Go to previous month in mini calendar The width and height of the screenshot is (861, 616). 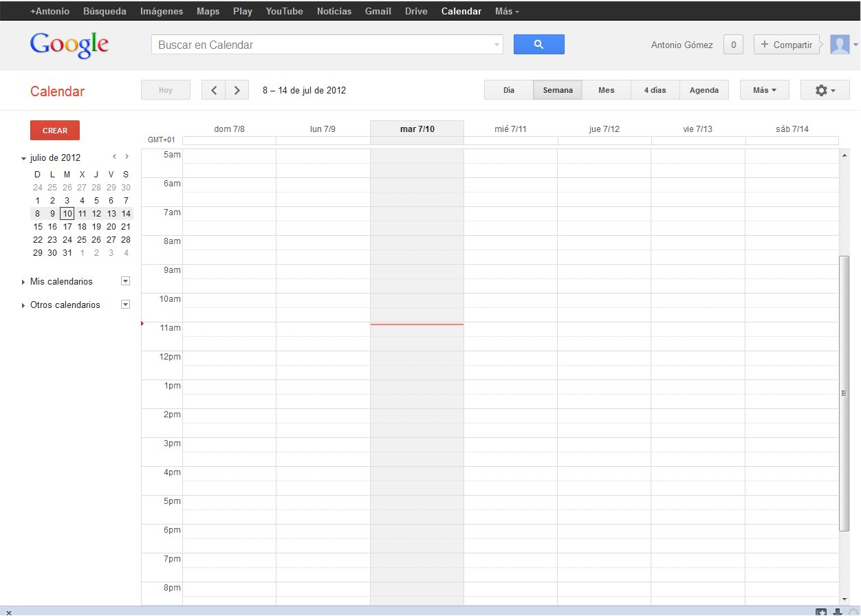(x=115, y=157)
